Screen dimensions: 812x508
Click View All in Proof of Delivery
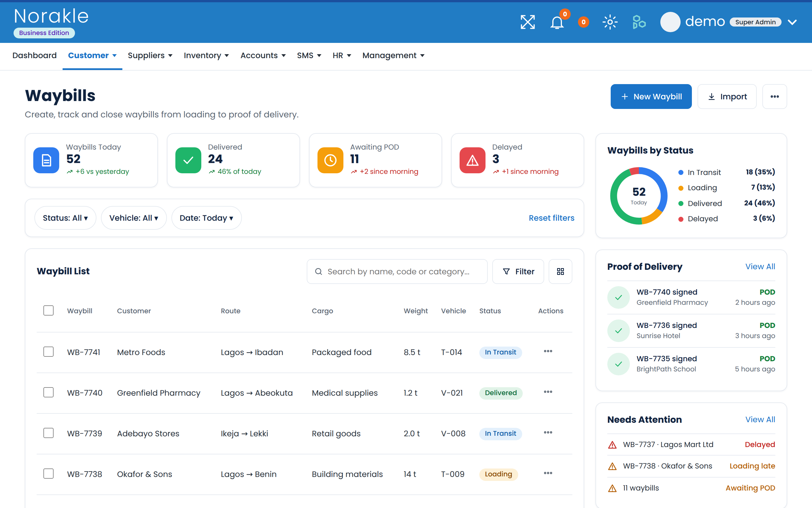[760, 267]
